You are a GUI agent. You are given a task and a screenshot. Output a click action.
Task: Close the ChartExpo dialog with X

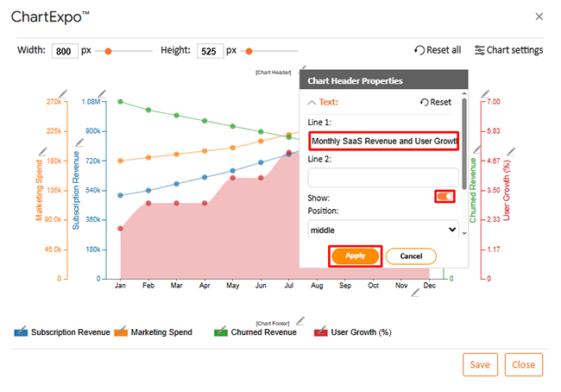[539, 16]
